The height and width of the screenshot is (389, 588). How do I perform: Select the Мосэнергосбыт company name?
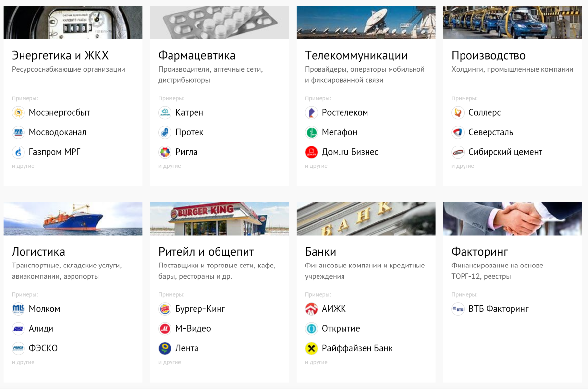59,113
